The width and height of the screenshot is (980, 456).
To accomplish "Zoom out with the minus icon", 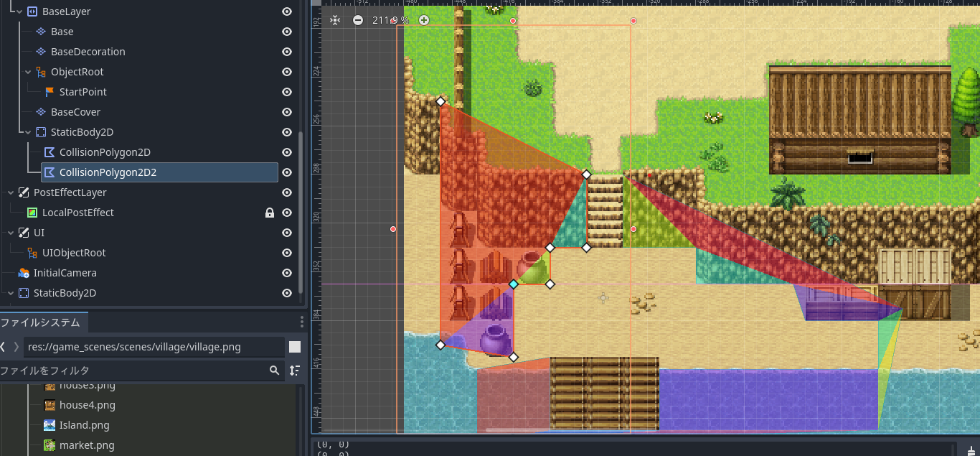I will click(x=358, y=20).
